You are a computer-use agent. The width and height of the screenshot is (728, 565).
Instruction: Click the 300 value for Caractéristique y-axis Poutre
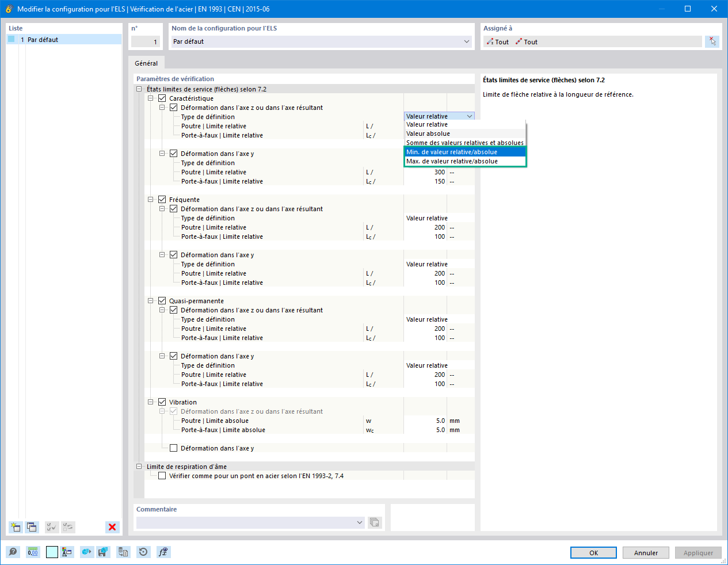coord(425,172)
